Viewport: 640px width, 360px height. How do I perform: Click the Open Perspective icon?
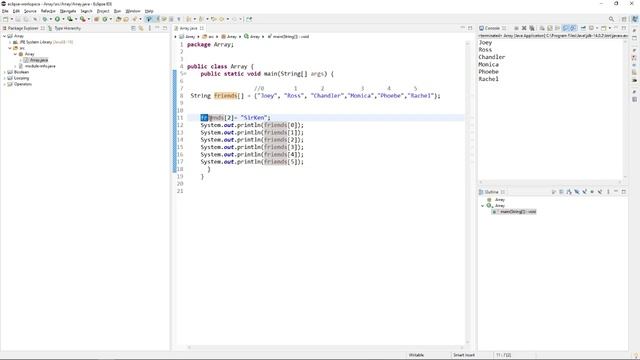click(624, 19)
